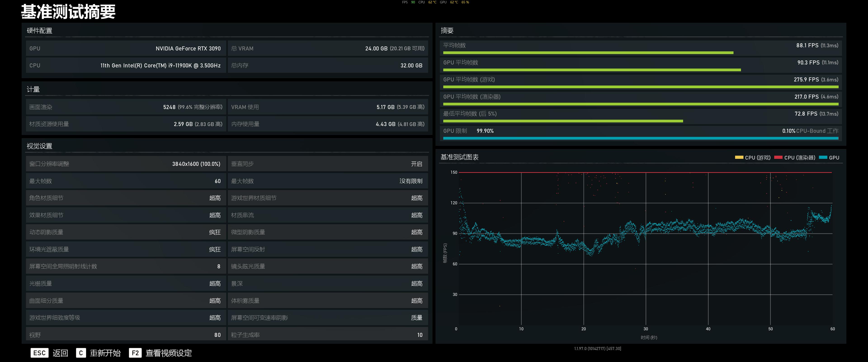Click the teal GPU legend swatch

point(823,157)
